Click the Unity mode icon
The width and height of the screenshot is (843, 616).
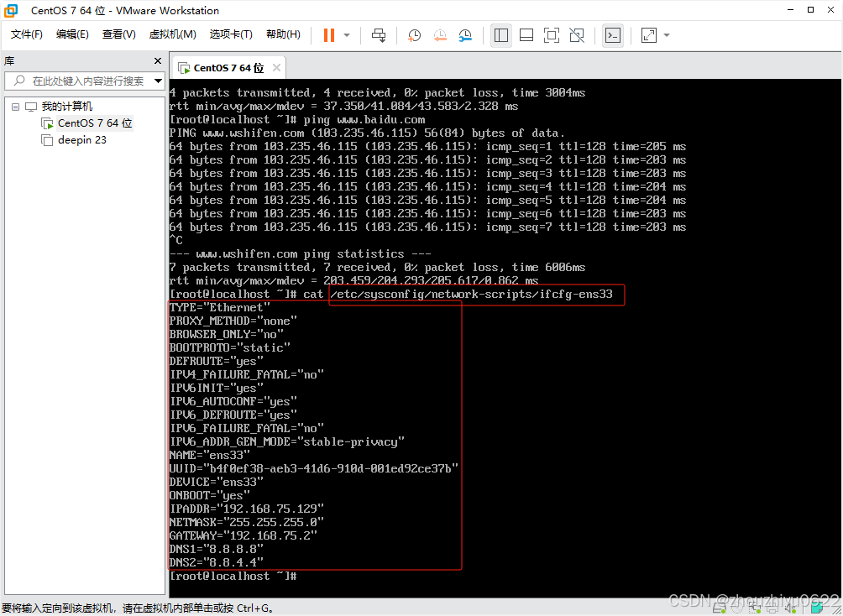pos(577,35)
